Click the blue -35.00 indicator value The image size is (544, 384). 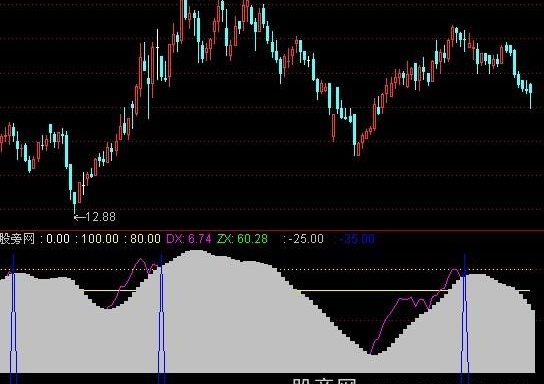[x=357, y=239]
